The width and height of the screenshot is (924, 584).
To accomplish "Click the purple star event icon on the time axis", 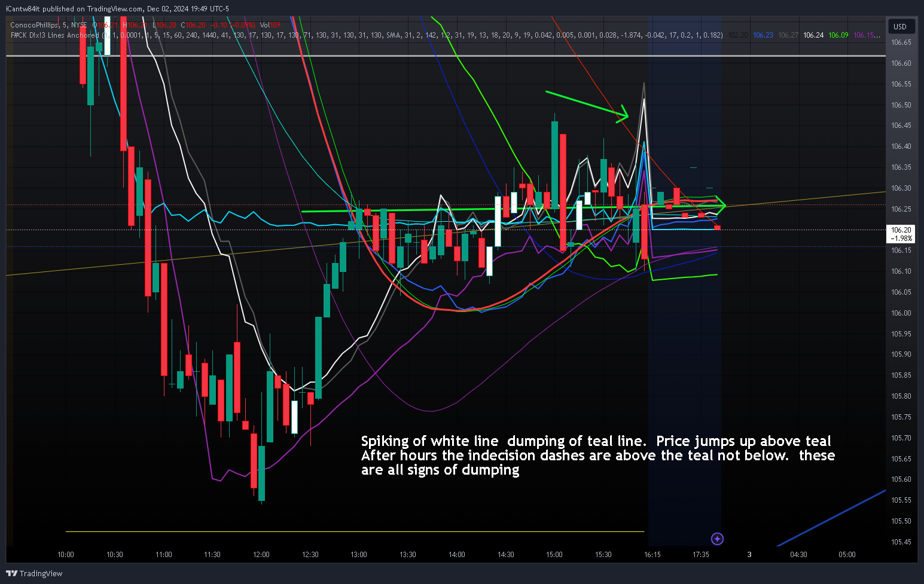I will (x=718, y=539).
